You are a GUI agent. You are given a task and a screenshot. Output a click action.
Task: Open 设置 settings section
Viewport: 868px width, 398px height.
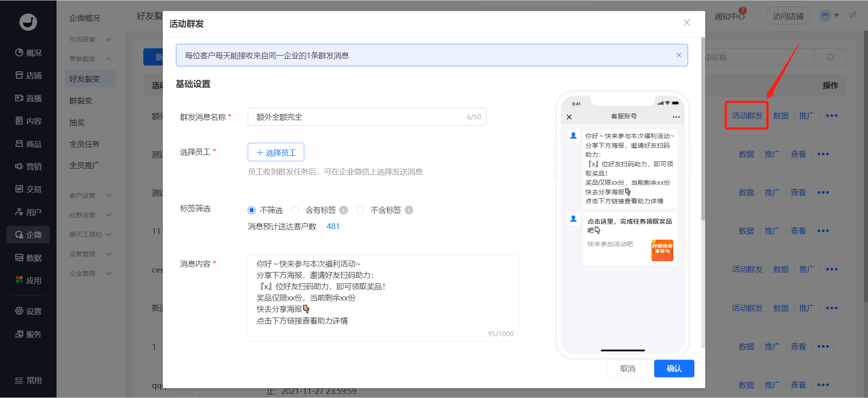tap(28, 311)
